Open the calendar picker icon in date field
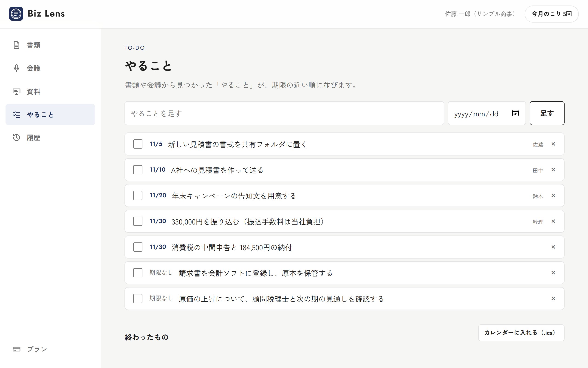This screenshot has height=368, width=588. click(515, 113)
